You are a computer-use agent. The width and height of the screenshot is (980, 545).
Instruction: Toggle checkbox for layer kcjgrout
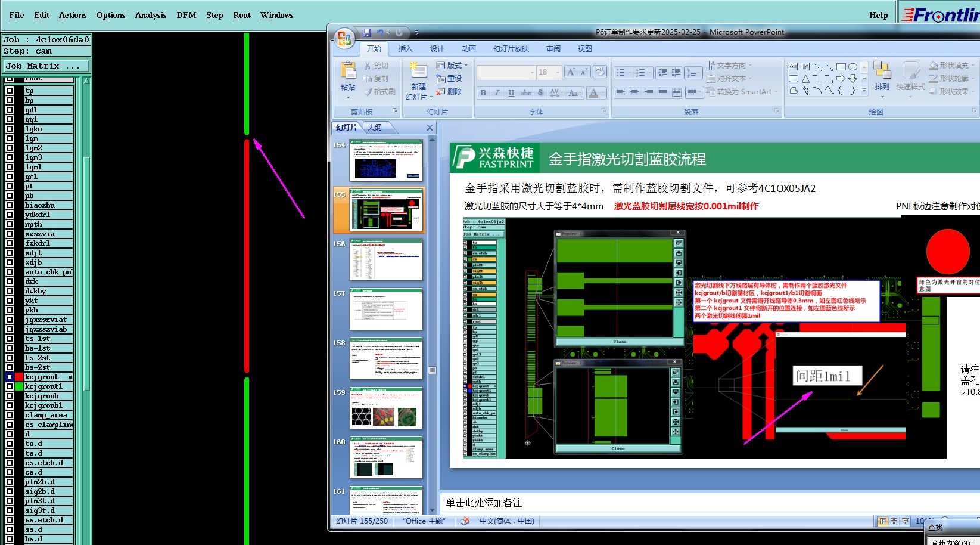point(10,377)
